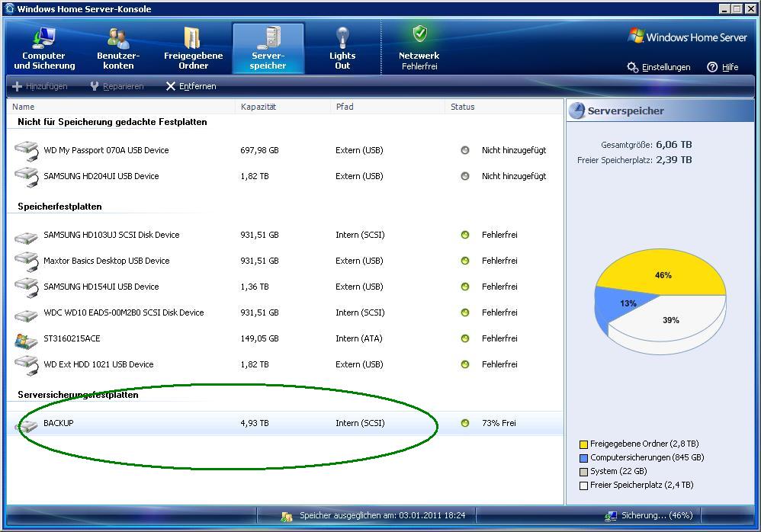Screen dimensions: 761x532
Task: Click the WDC WD10 EADS drive icon
Action: pyautogui.click(x=26, y=316)
